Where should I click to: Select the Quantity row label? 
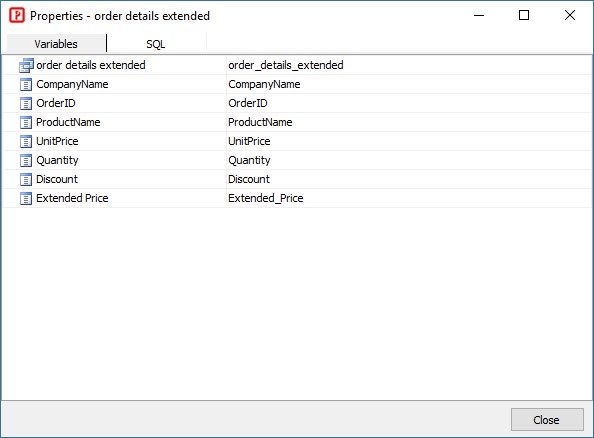(57, 160)
